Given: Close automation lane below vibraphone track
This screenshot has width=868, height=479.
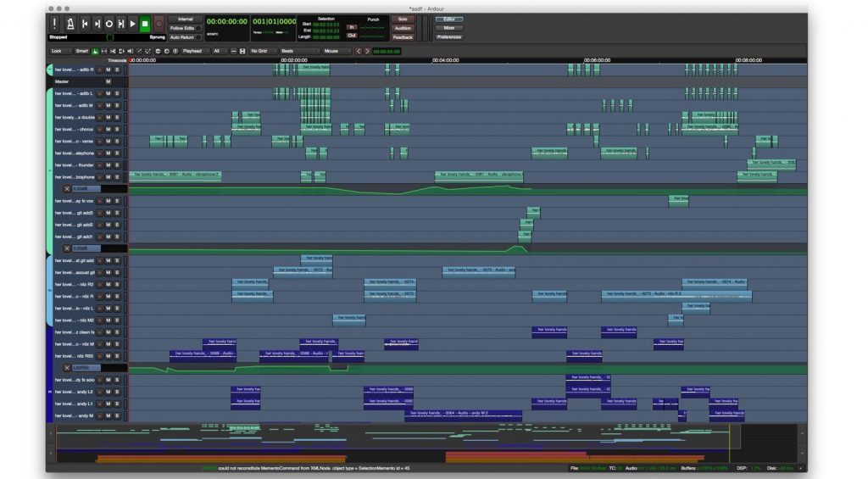Looking at the screenshot, I should 67,189.
